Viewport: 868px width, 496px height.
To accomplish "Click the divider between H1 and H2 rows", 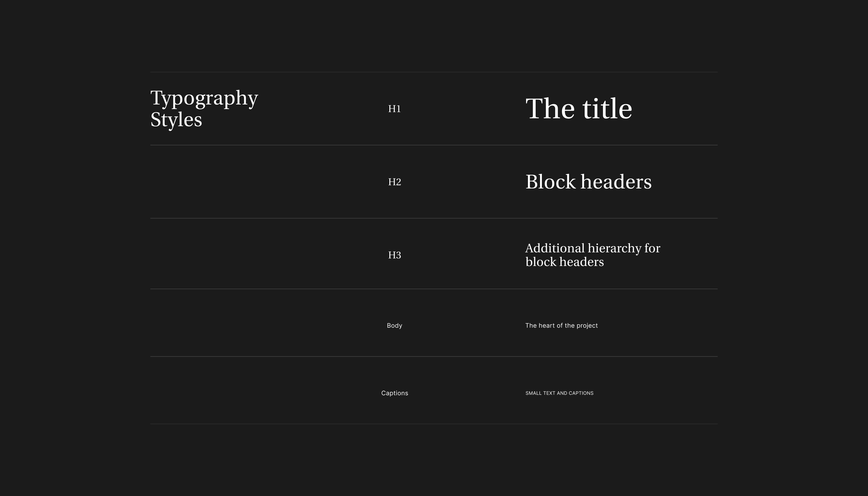I will (x=434, y=145).
